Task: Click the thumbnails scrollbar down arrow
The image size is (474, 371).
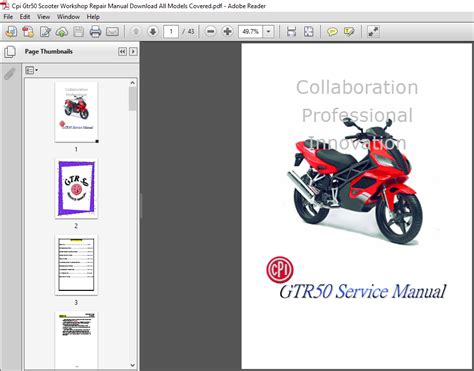Action: tap(133, 365)
